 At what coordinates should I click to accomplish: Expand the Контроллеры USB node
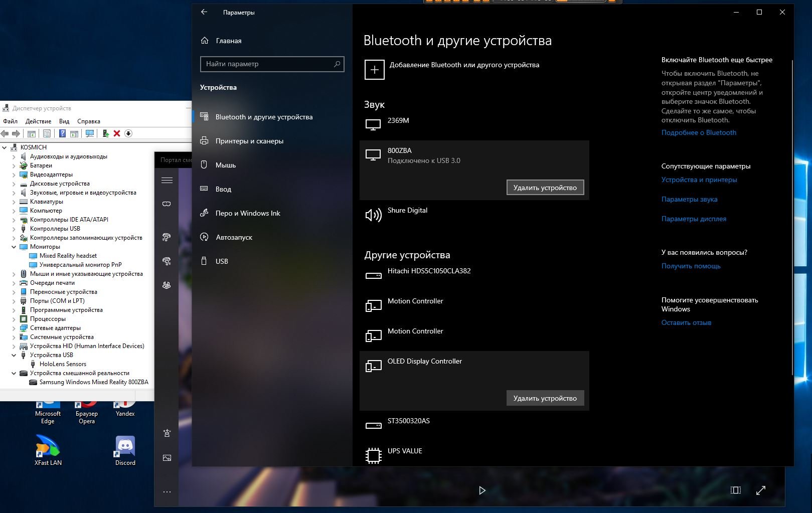(x=14, y=229)
